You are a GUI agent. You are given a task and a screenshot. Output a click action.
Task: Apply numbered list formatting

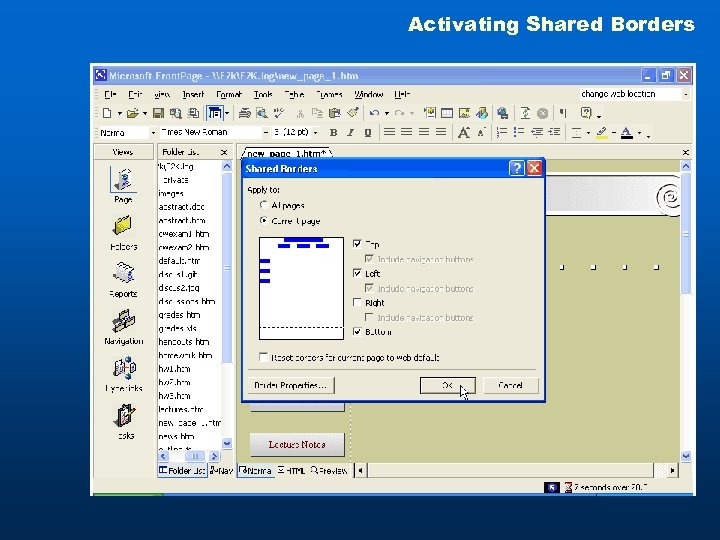pos(502,132)
